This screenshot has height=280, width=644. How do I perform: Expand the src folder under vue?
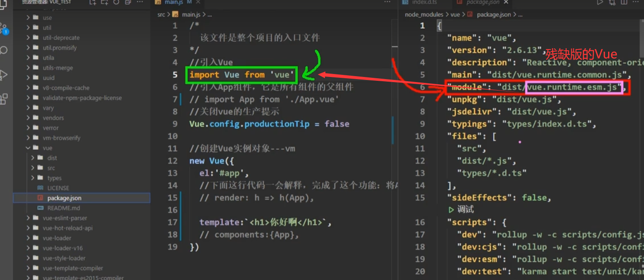point(33,168)
